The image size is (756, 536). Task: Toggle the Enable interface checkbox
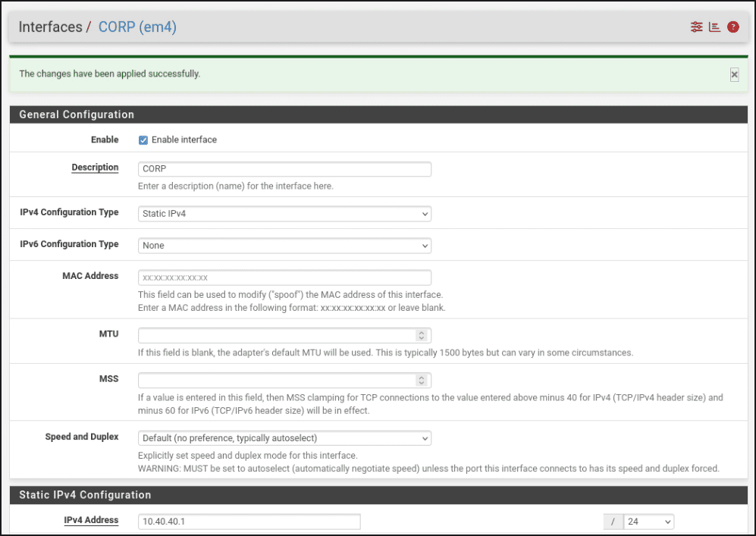[143, 139]
